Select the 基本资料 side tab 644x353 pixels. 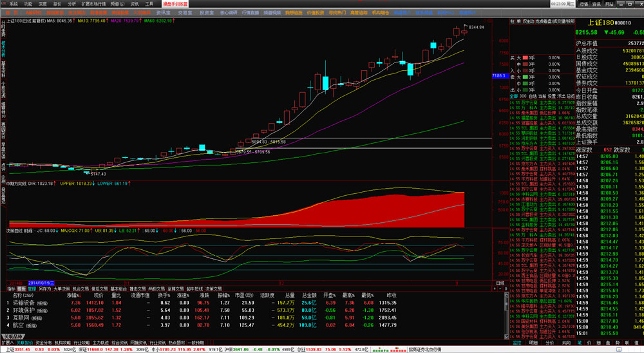coord(3,70)
